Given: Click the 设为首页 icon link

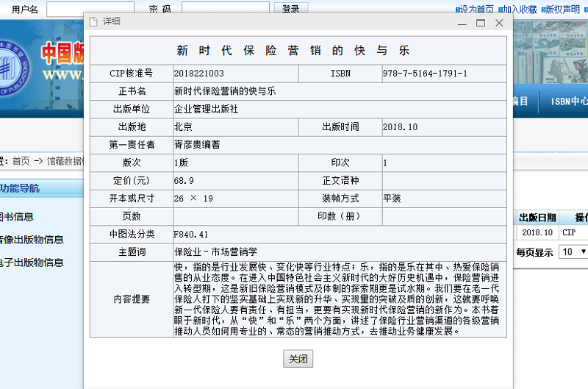Looking at the screenshot, I should (x=476, y=9).
